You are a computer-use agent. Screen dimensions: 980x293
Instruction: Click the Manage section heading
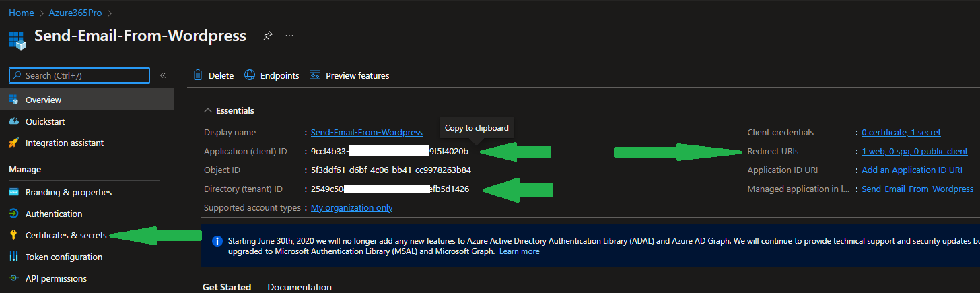point(25,170)
